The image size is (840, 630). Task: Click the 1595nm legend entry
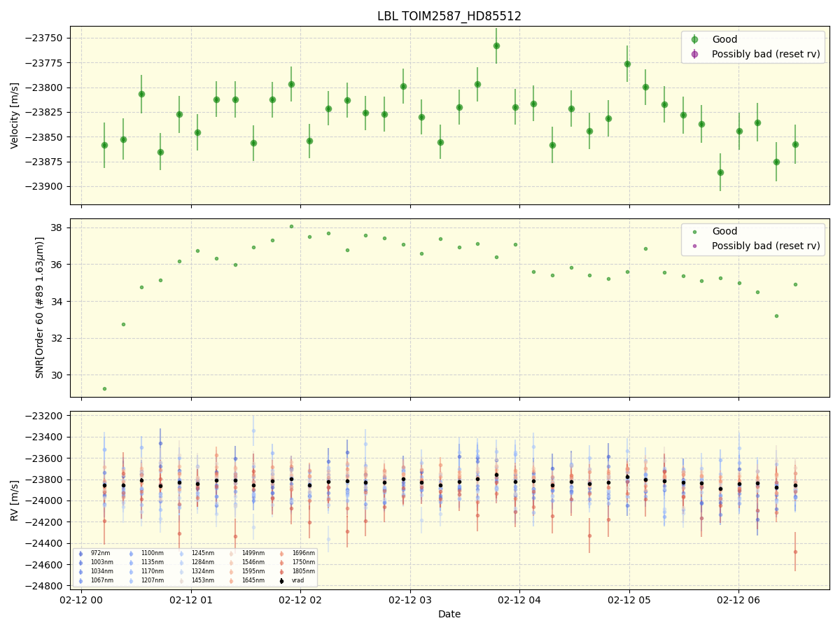pyautogui.click(x=245, y=572)
